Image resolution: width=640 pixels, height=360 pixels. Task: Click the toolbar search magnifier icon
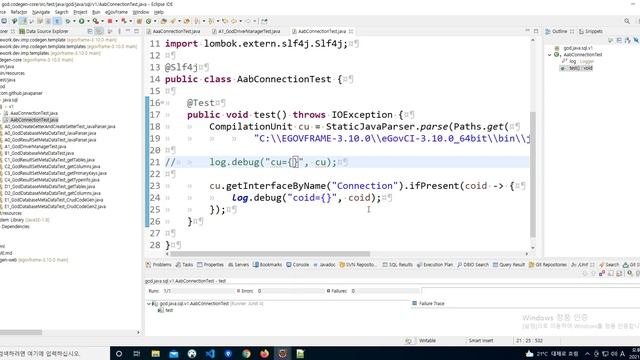627,21
